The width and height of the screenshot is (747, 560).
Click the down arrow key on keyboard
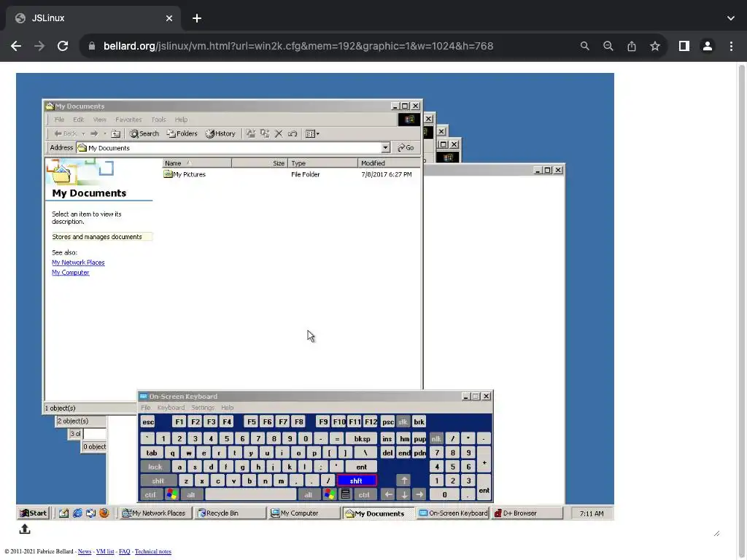(x=404, y=495)
